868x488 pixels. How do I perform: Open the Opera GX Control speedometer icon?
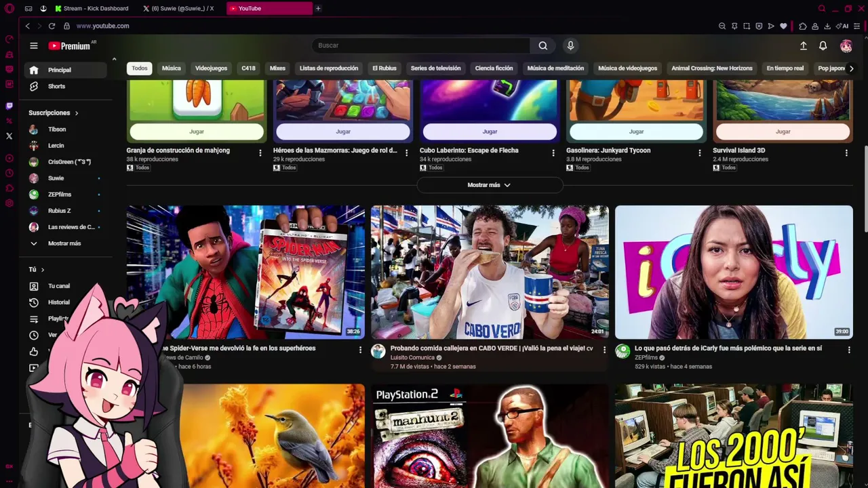(9, 39)
